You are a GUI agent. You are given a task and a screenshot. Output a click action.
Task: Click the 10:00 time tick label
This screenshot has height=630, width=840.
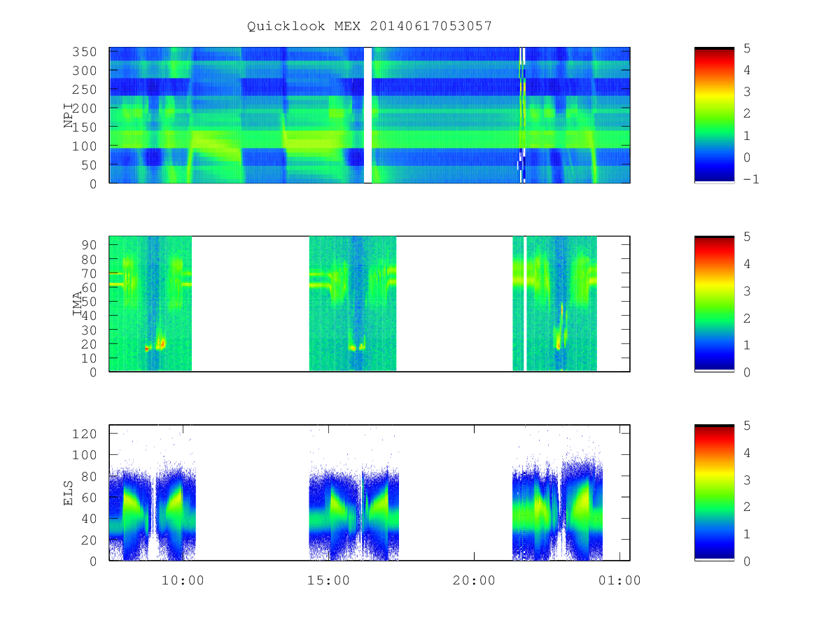coord(183,580)
